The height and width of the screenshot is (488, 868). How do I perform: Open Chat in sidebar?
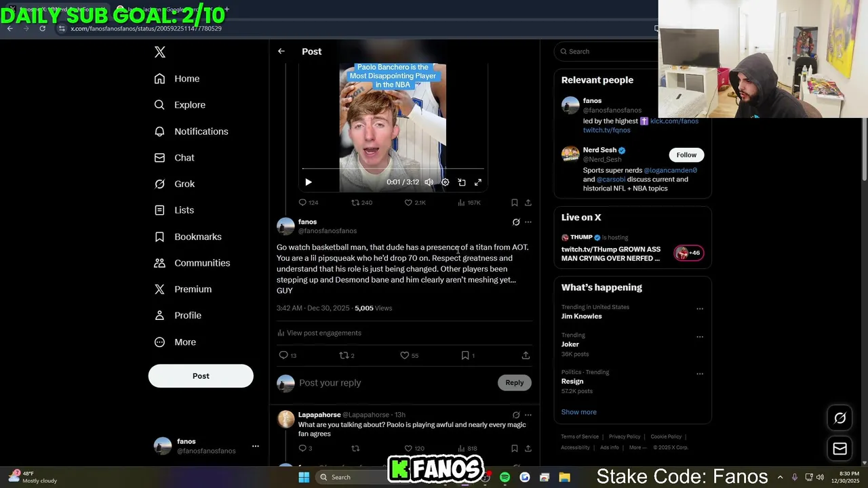click(174, 158)
